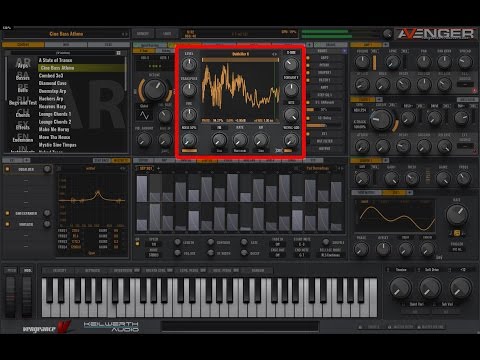Click the arp Shuffle knob
480x360 pixels.
[x=326, y=242]
